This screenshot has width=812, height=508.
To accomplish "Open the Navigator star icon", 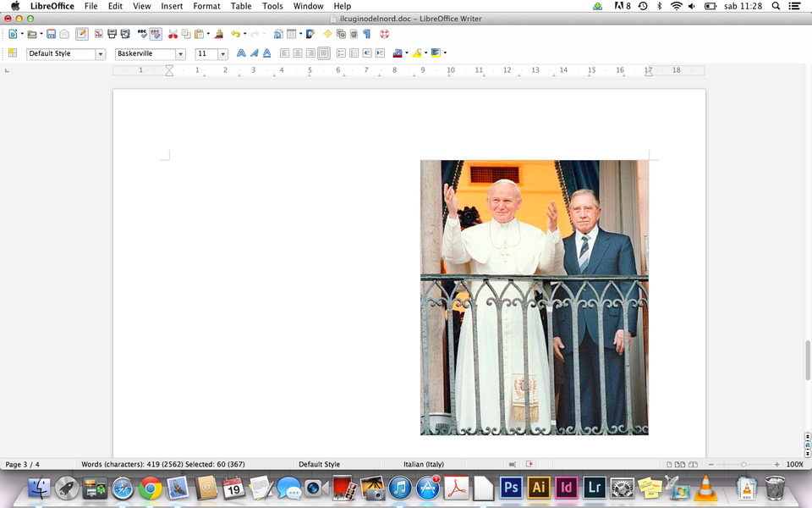I will (x=327, y=34).
